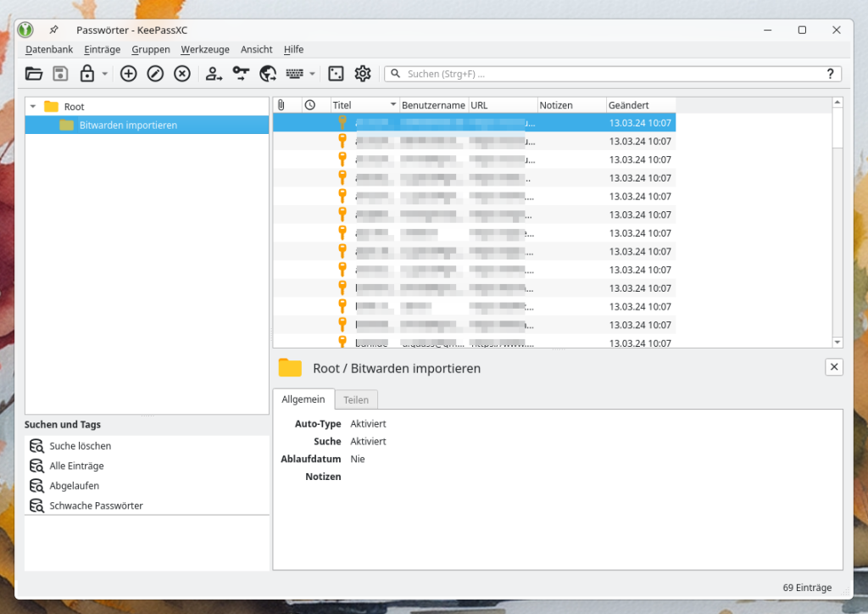Show Abgelaufen entries search

click(x=75, y=486)
